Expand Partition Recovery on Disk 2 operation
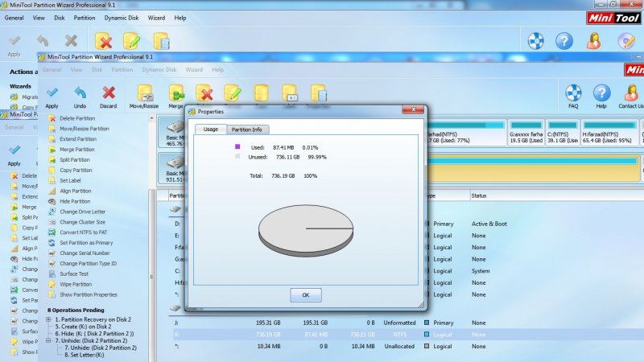 [x=48, y=319]
